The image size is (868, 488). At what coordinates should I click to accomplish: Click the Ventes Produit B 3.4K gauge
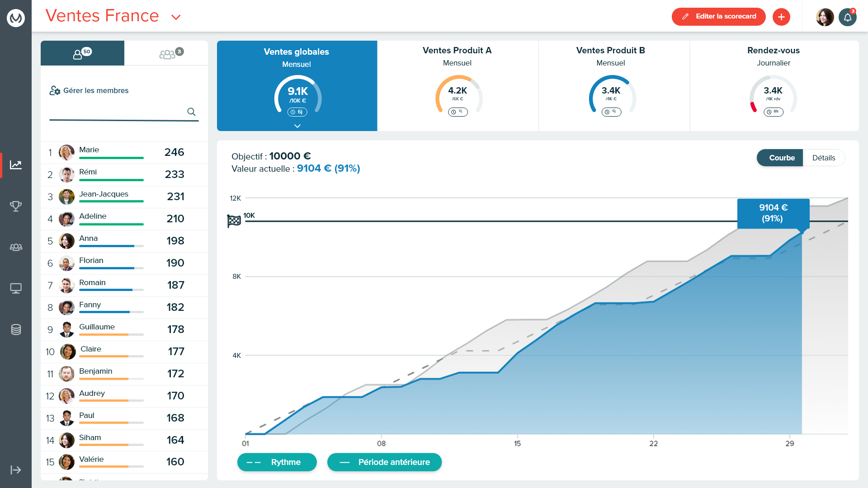pyautogui.click(x=612, y=95)
